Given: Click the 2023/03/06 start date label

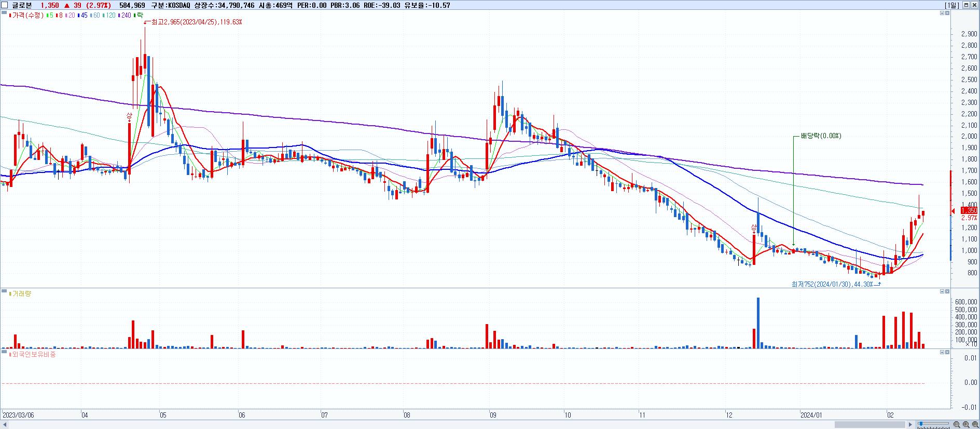Looking at the screenshot, I should (x=18, y=415).
